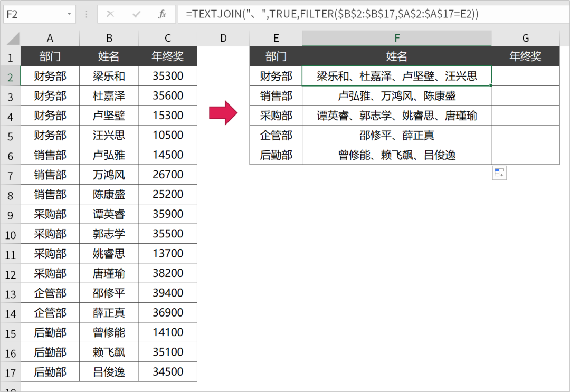The height and width of the screenshot is (392, 570).
Task: Select the red arrow shape
Action: [223, 112]
